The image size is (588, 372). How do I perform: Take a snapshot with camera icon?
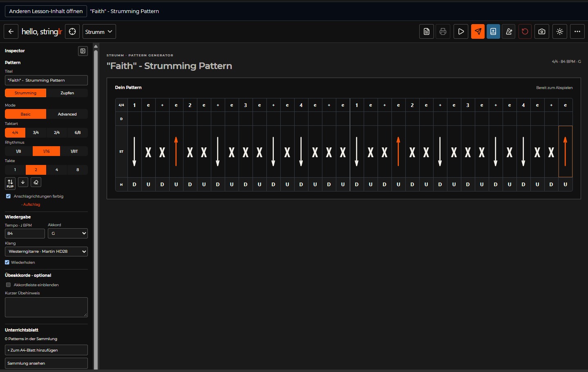(542, 31)
